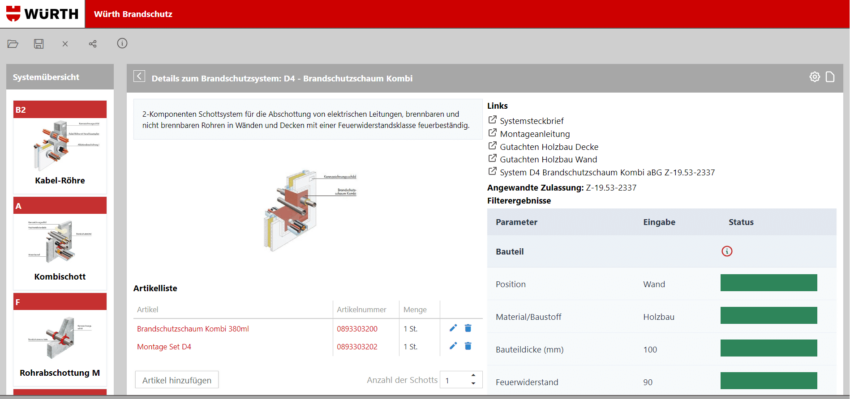The width and height of the screenshot is (850, 399).
Task: Click the X close icon in toolbar
Action: (65, 44)
